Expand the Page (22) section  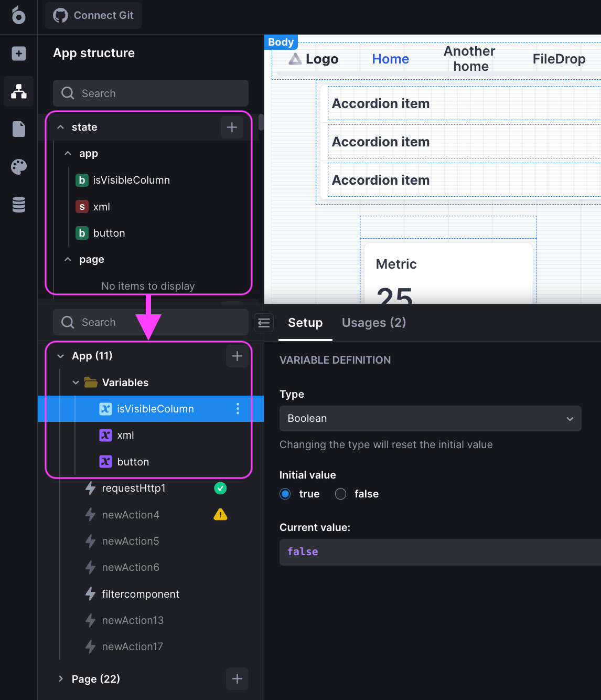[61, 679]
